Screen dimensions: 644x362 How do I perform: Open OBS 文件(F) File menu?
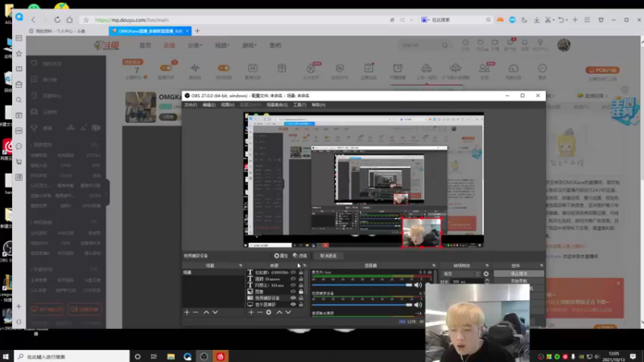click(191, 105)
